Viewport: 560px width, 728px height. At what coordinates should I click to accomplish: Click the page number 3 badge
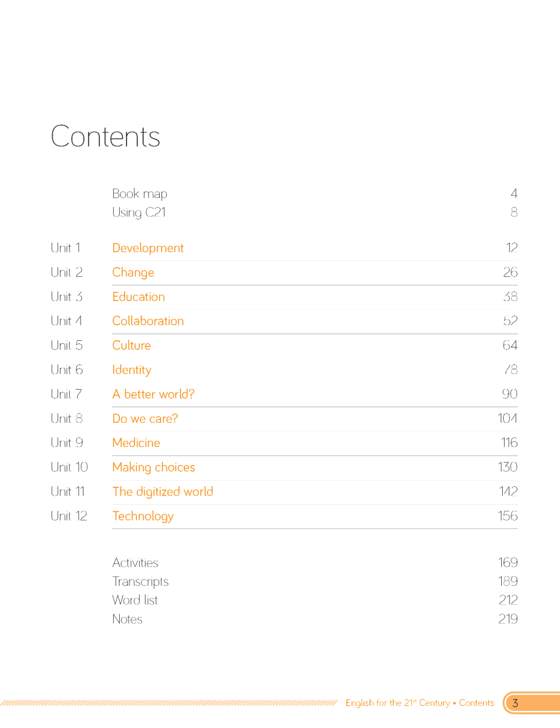pos(515,703)
